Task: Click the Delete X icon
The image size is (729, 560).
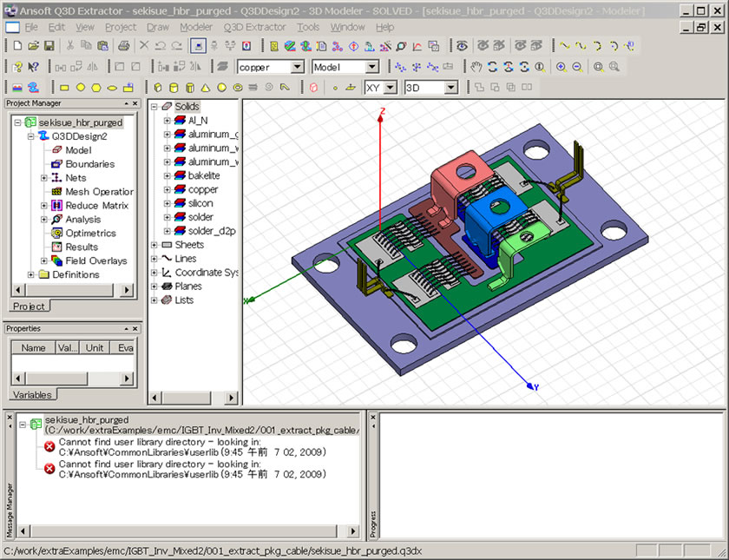Action: click(x=144, y=45)
